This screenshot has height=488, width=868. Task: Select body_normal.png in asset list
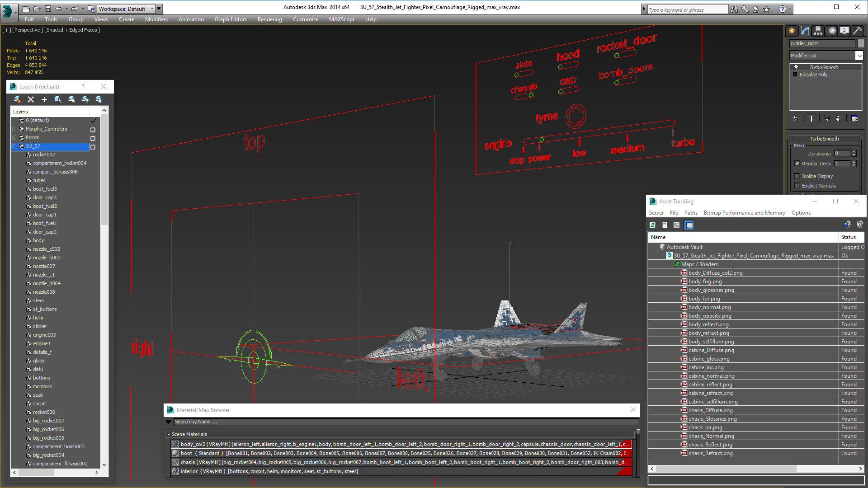(709, 307)
